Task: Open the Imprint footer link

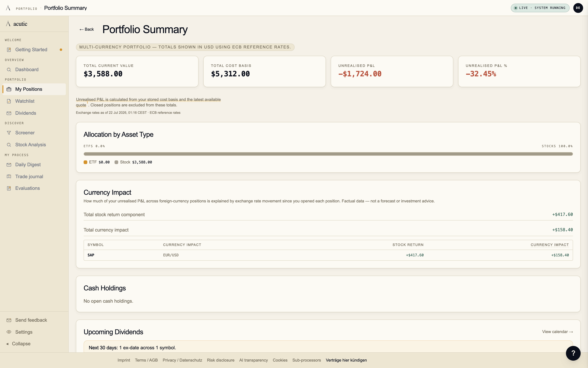Action: click(x=124, y=360)
